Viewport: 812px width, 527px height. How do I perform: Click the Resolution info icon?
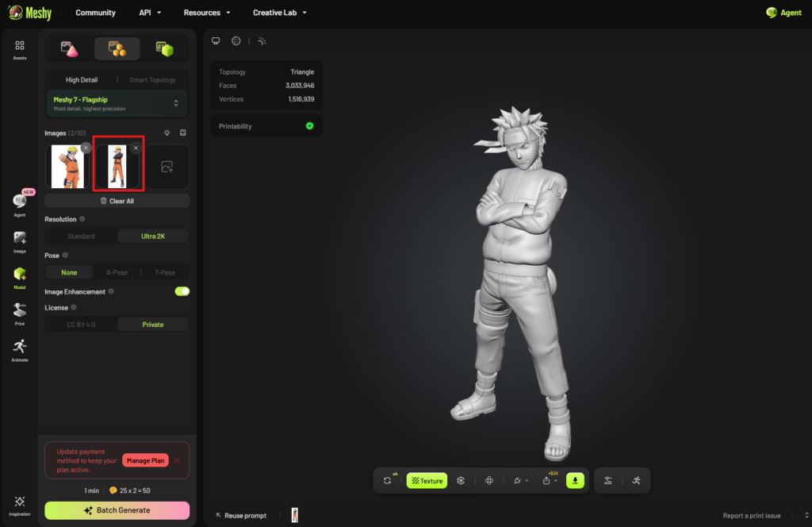click(82, 219)
